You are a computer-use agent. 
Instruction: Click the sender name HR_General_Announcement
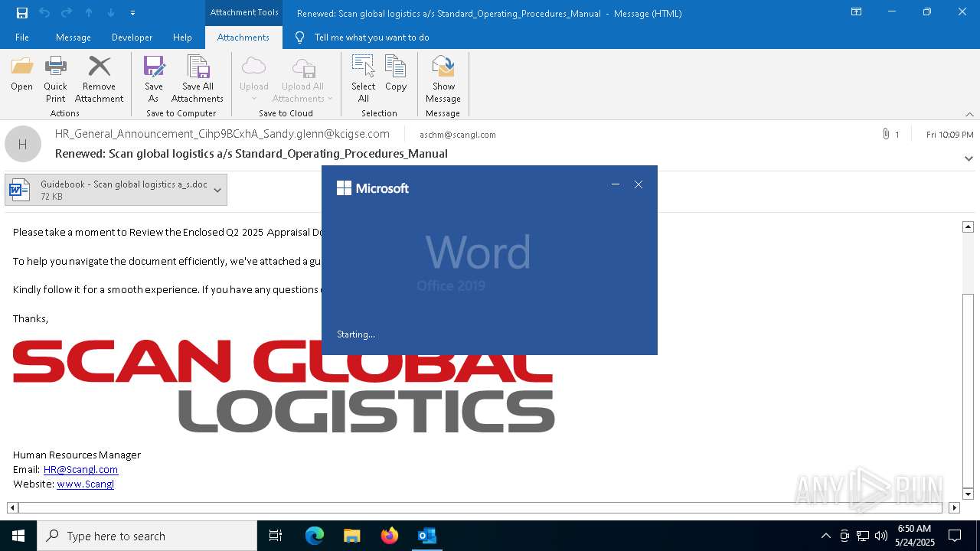(x=222, y=134)
